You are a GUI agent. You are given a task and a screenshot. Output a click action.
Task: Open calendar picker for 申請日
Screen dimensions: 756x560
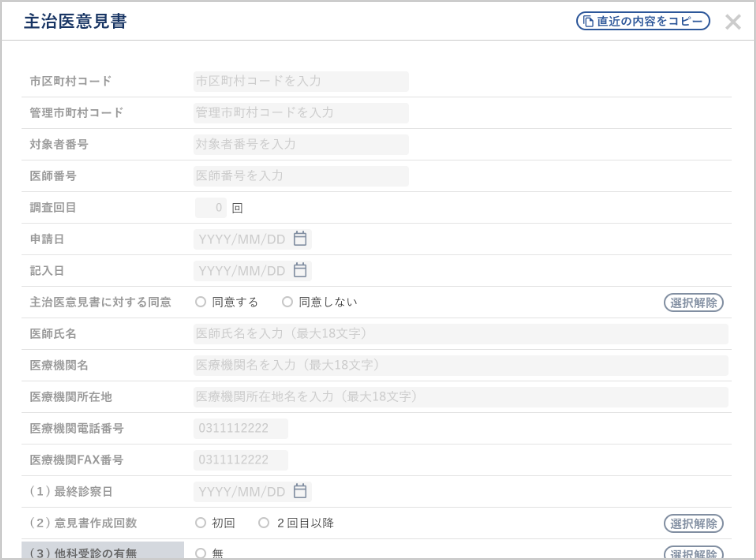click(300, 239)
